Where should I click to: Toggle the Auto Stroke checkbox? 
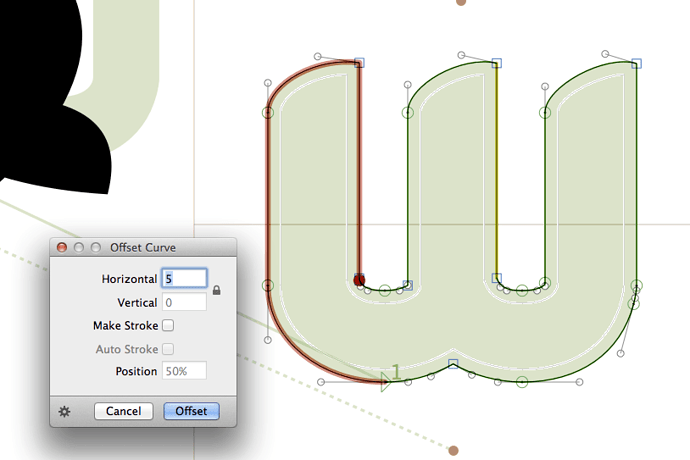tap(168, 349)
